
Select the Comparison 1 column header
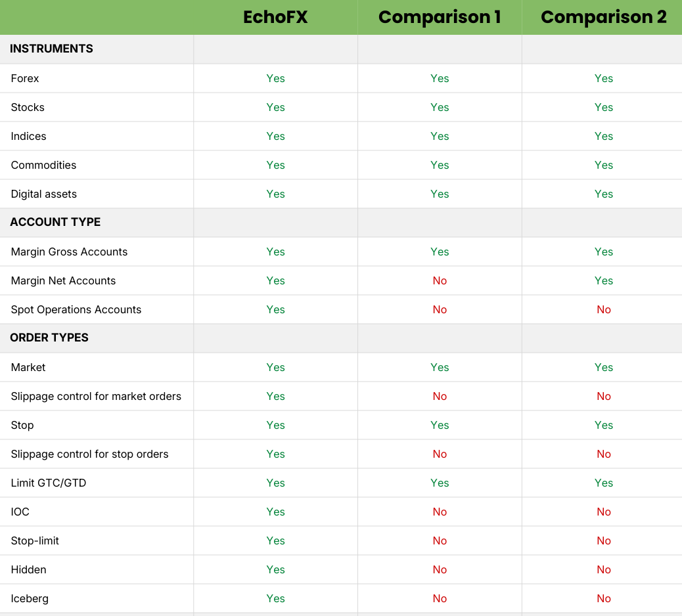440,17
